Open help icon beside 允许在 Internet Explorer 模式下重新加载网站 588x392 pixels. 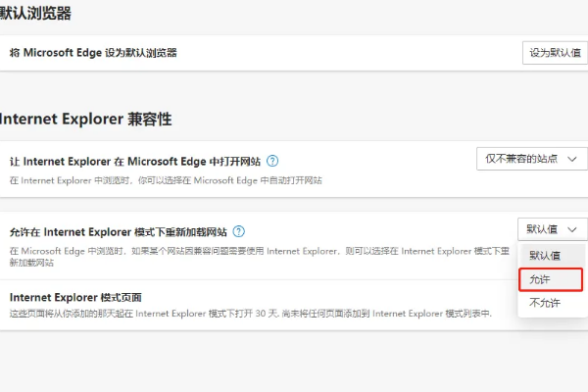click(238, 231)
